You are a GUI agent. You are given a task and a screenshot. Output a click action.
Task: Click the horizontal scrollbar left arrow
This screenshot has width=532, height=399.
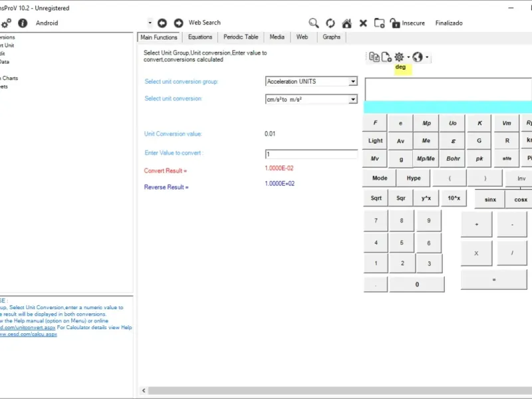(144, 390)
